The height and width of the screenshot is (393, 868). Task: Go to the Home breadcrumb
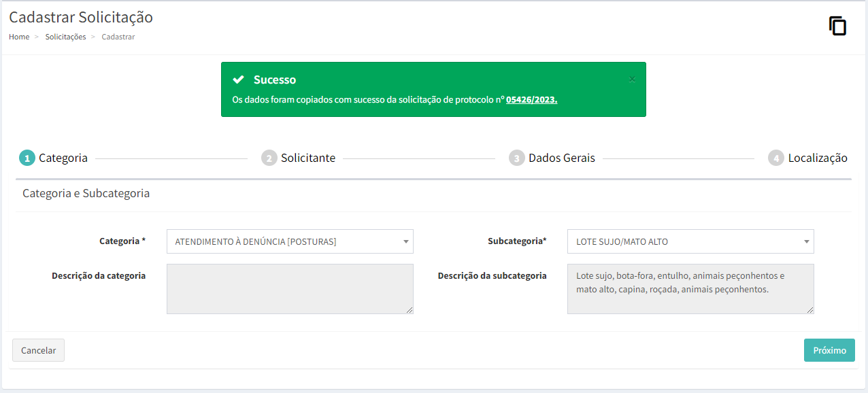coord(19,37)
